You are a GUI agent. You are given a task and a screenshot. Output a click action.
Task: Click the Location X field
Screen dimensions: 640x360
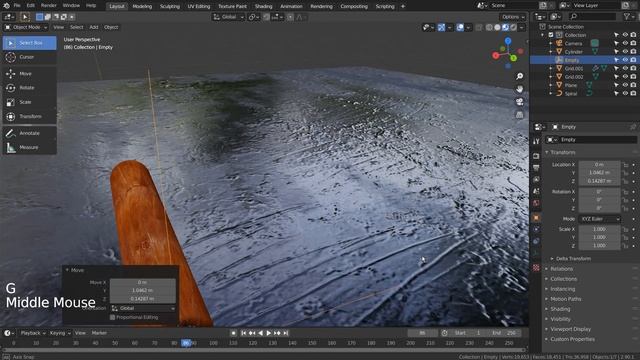(600, 164)
